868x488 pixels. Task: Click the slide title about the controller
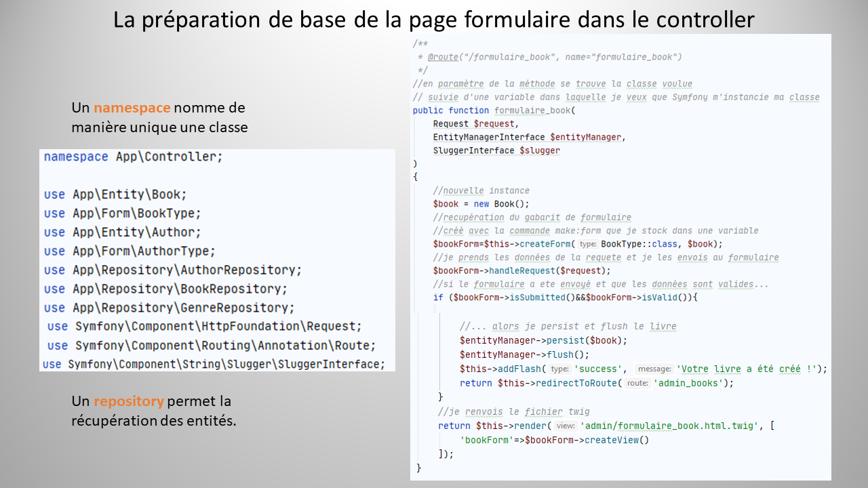tap(434, 20)
